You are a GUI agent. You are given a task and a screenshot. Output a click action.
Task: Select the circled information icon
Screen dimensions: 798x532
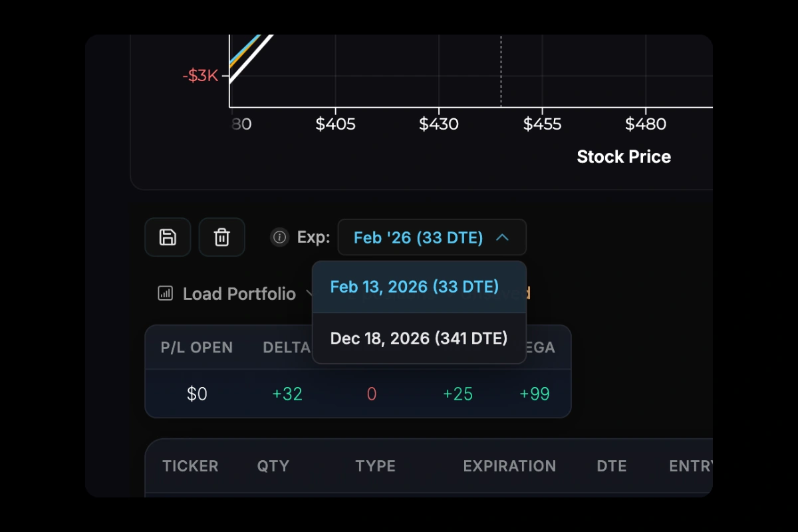click(x=279, y=237)
